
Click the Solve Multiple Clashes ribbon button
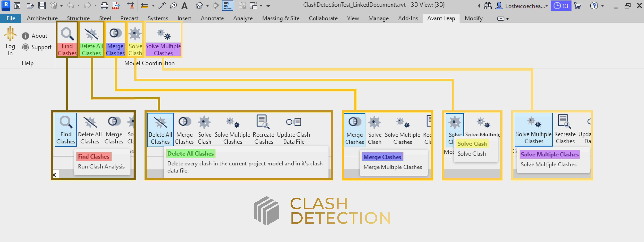click(163, 40)
